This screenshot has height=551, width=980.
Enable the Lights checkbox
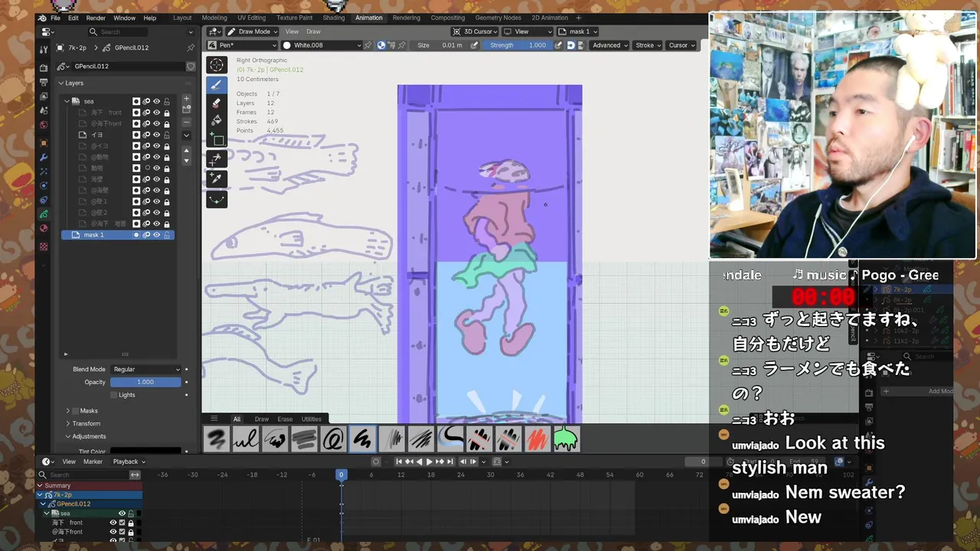pyautogui.click(x=114, y=395)
